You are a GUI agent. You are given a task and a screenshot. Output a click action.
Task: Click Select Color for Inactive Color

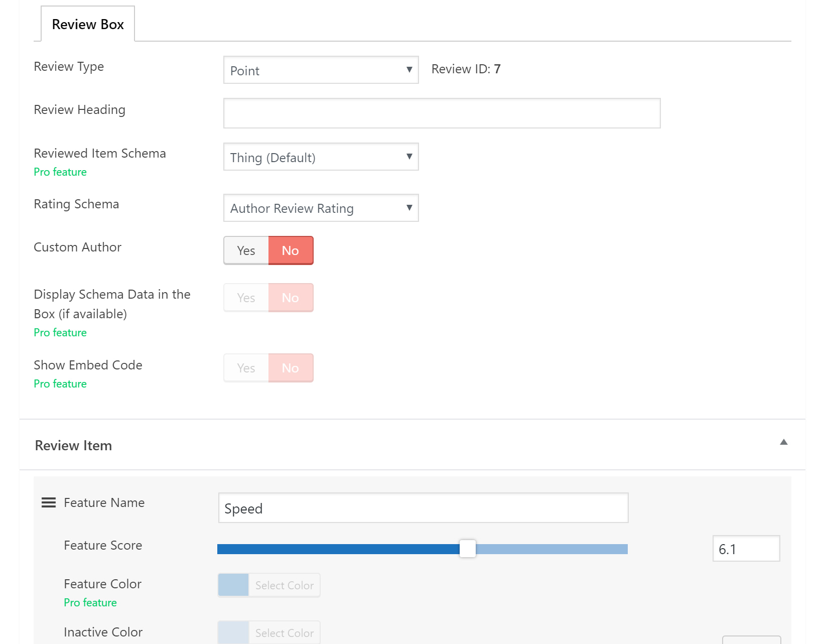click(284, 632)
